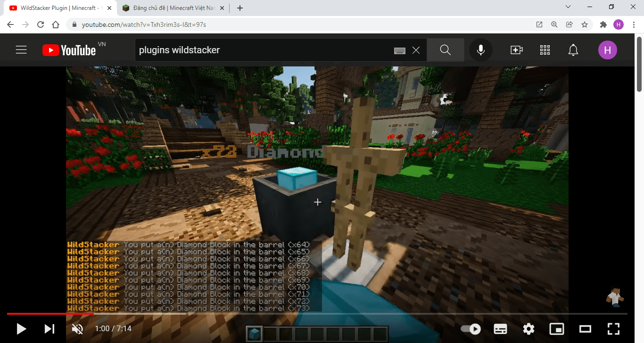
Task: Clear the search query with the X
Action: coord(416,50)
